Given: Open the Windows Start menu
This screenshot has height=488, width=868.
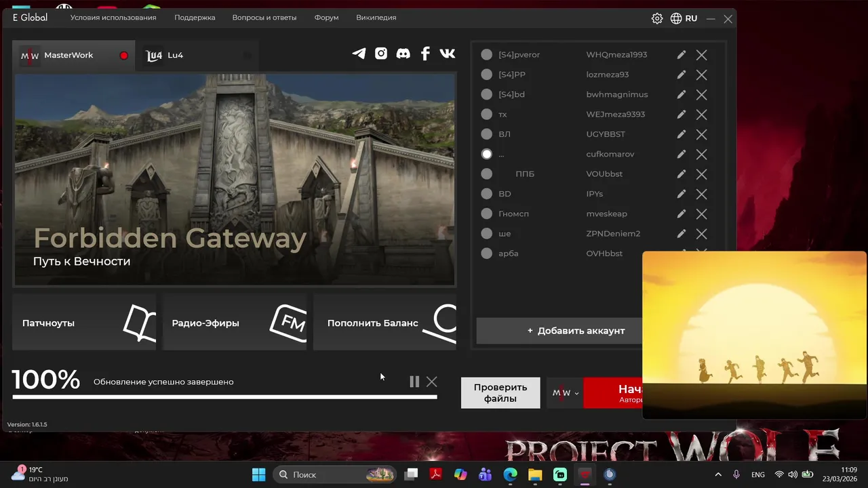Looking at the screenshot, I should [x=259, y=474].
